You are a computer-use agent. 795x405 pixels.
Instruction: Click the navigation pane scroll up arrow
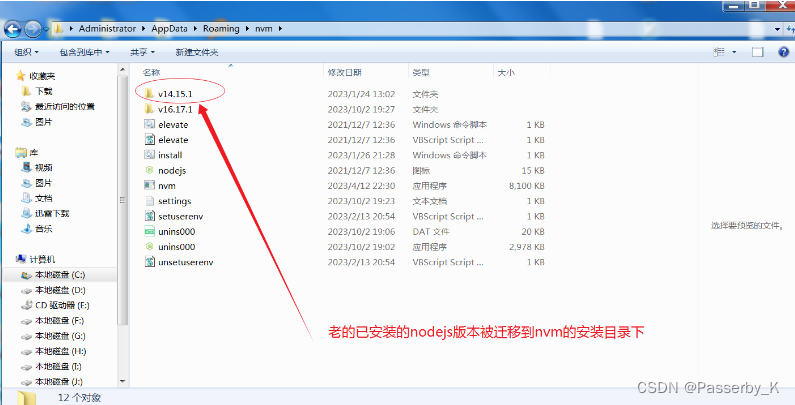[122, 69]
